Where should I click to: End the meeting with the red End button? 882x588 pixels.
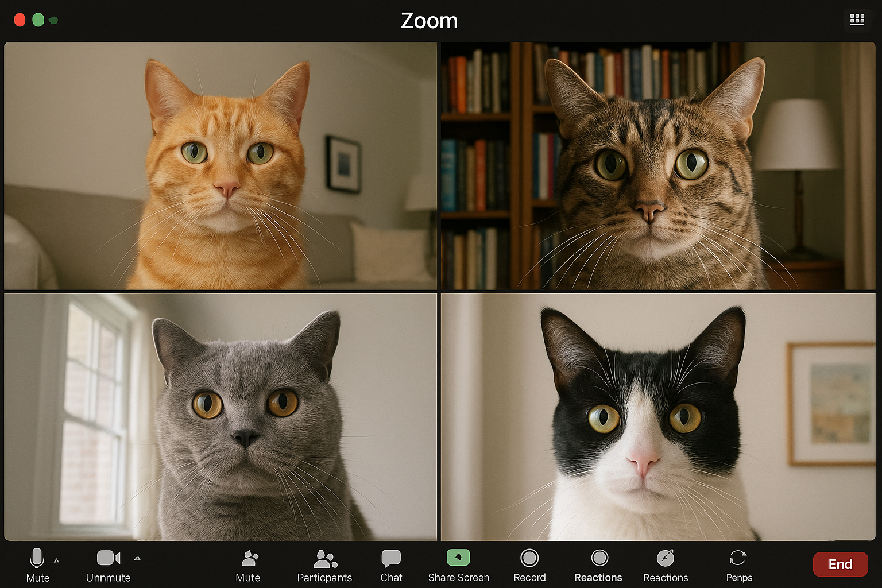[840, 564]
